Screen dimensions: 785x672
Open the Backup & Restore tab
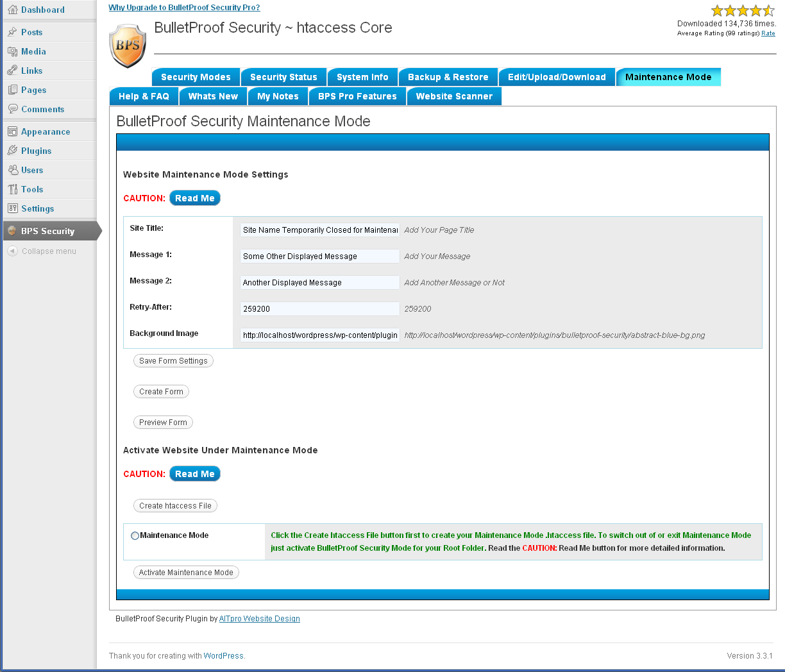tap(448, 77)
